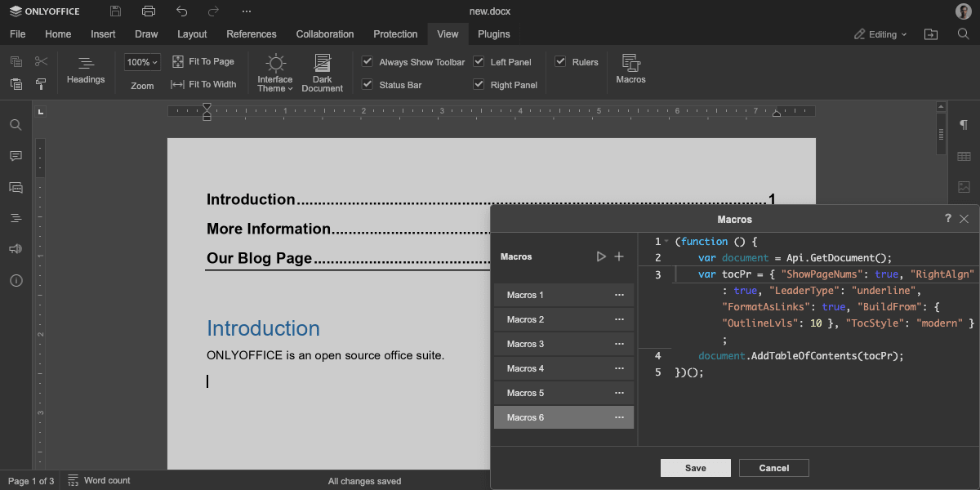Open Search from left sidebar

pyautogui.click(x=16, y=125)
